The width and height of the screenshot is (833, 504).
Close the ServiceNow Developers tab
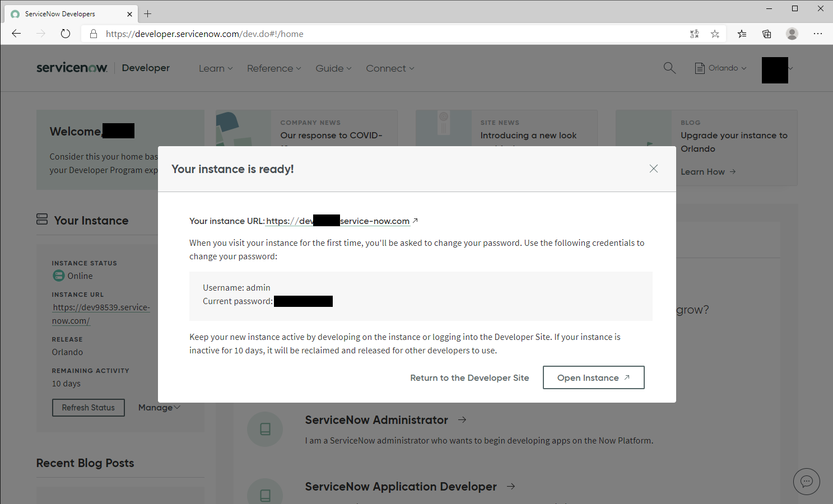point(129,14)
